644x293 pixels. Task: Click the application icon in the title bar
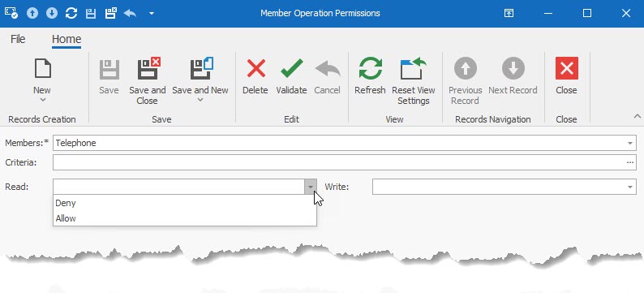[11, 13]
